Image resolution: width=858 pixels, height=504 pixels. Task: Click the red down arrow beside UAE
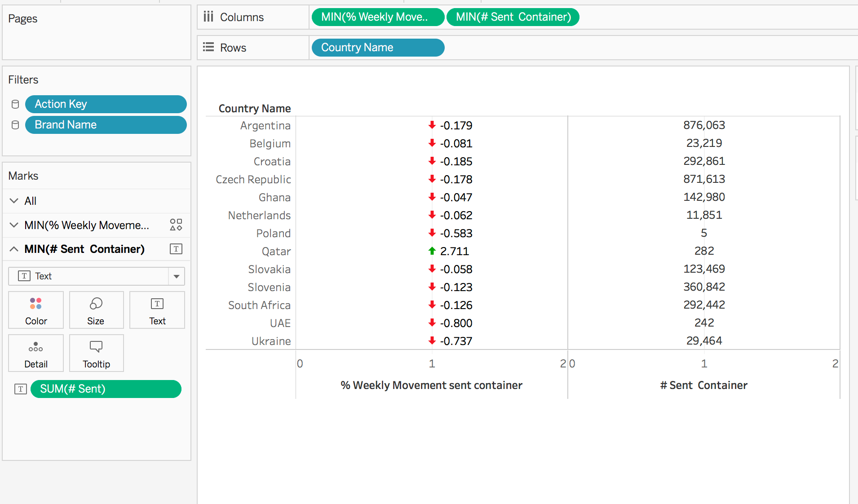click(432, 323)
